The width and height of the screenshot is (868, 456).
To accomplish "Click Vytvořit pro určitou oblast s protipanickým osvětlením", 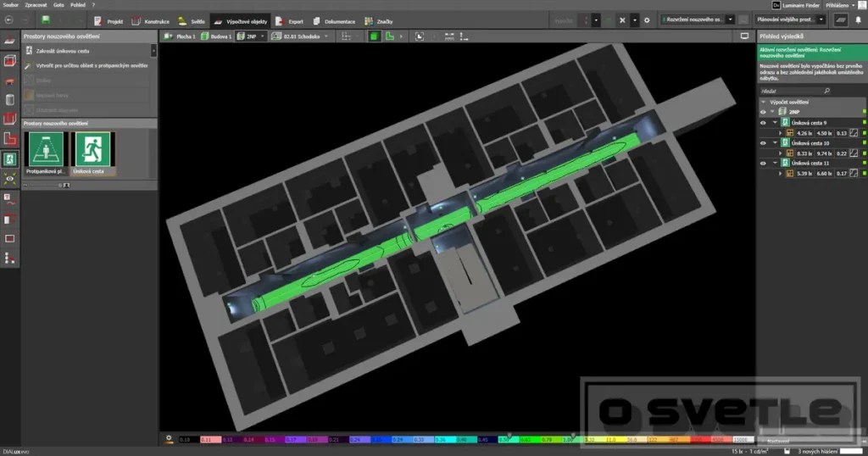I will [x=86, y=66].
